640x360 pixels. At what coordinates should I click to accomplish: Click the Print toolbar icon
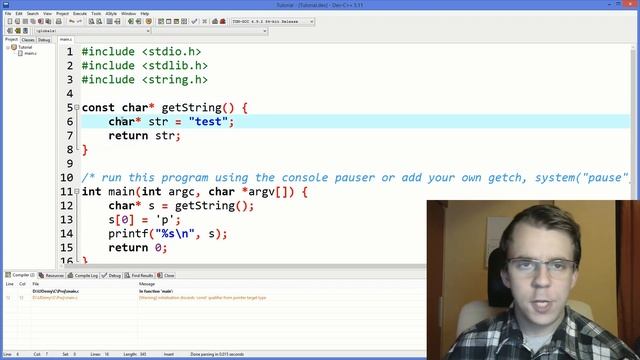(59, 21)
